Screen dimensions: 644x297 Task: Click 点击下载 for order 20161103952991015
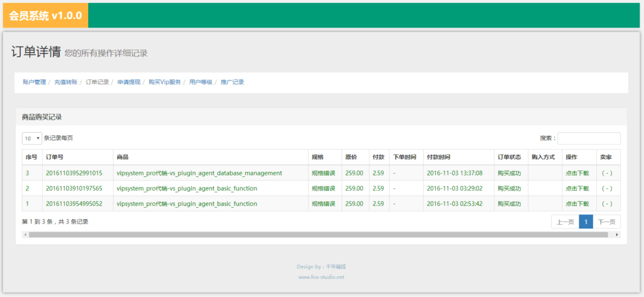[x=577, y=173]
